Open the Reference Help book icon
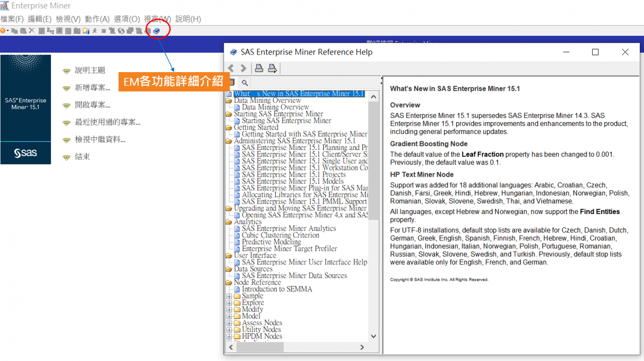The image size is (644, 361). pyautogui.click(x=156, y=30)
